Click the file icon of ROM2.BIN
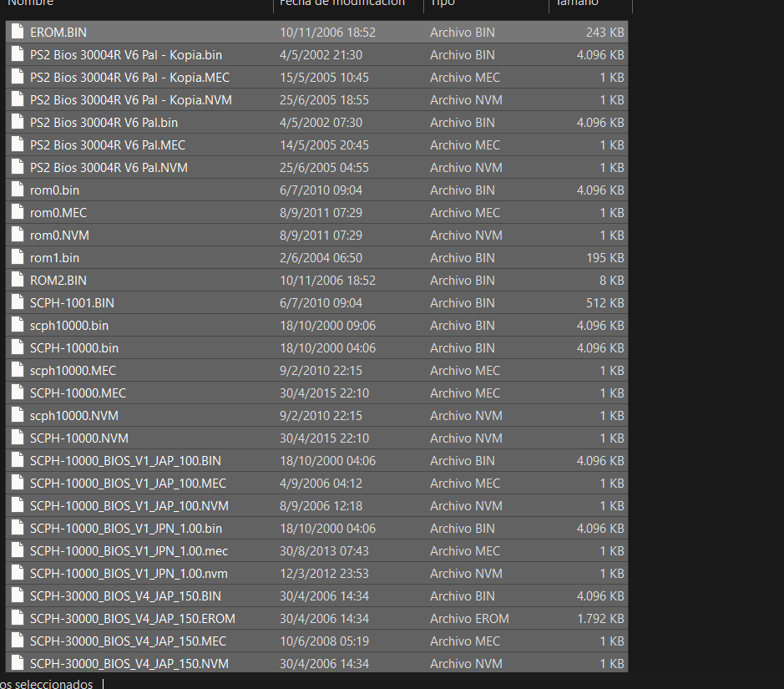This screenshot has width=784, height=689. pyautogui.click(x=18, y=280)
